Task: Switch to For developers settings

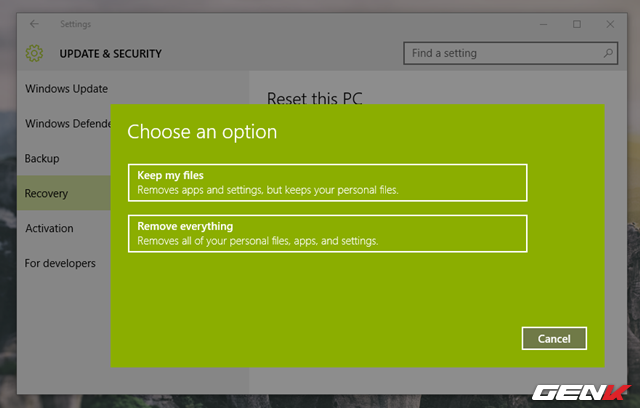Action: pyautogui.click(x=60, y=264)
